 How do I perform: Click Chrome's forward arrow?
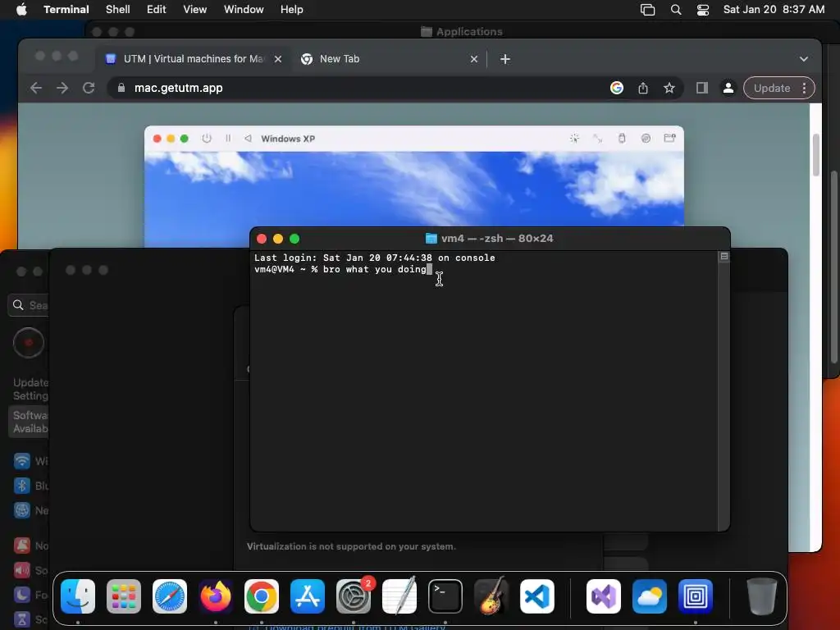pyautogui.click(x=62, y=88)
